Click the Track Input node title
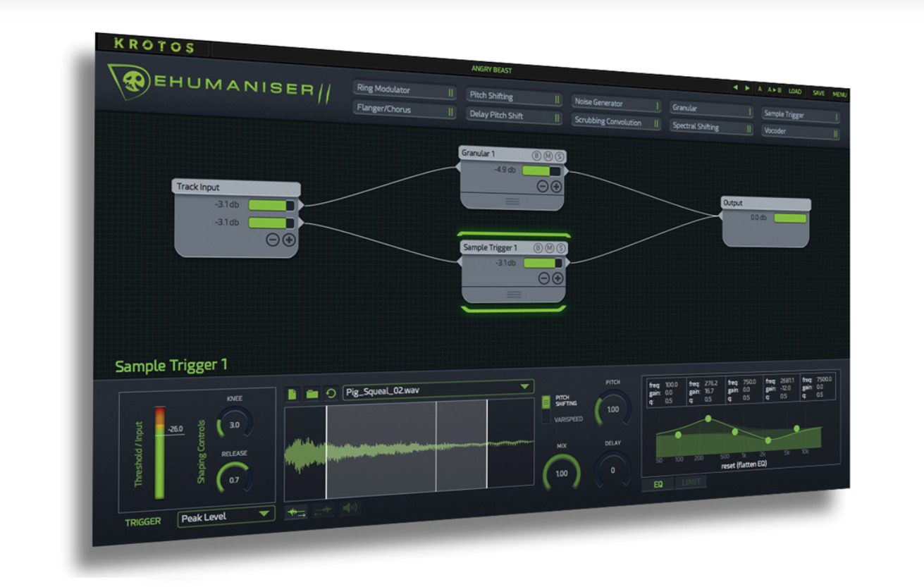Image resolution: width=924 pixels, height=587 pixels. click(x=198, y=187)
